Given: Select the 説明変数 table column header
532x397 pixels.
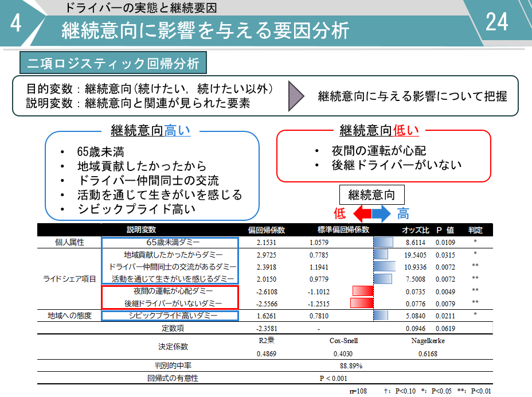Looking at the screenshot, I should click(x=142, y=230).
